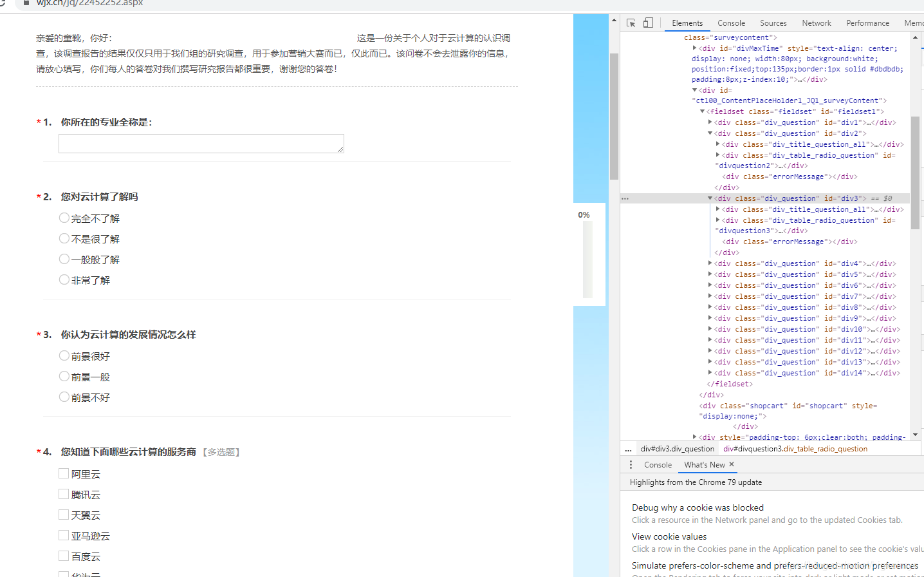Toggle the device toolbar icon
This screenshot has width=924, height=577.
coord(648,23)
